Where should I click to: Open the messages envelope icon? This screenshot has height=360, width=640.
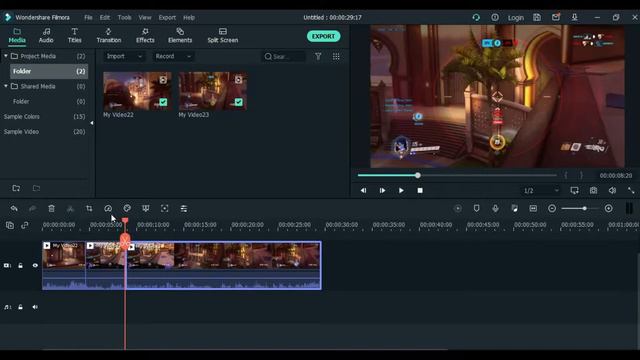point(556,17)
